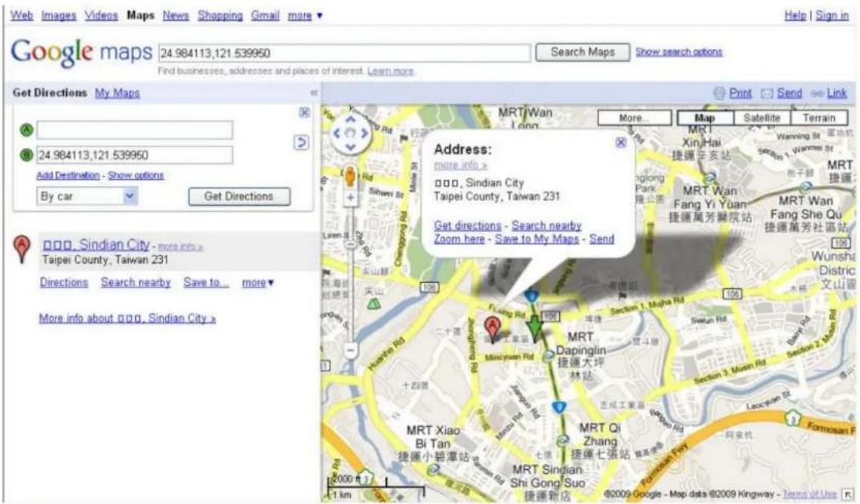Click the zoom slider track
860x504 pixels.
[x=350, y=274]
